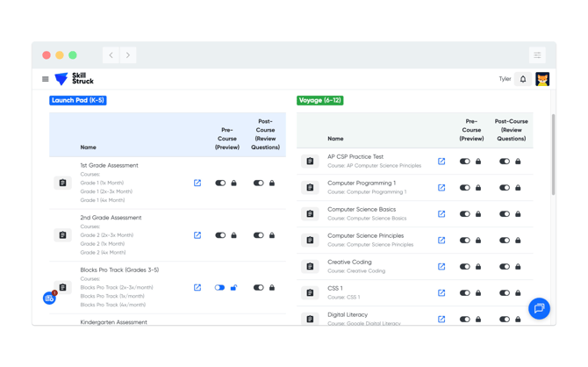The image size is (588, 367).
Task: Disable Blocks Pro Track pre-course toggle
Action: 219,288
